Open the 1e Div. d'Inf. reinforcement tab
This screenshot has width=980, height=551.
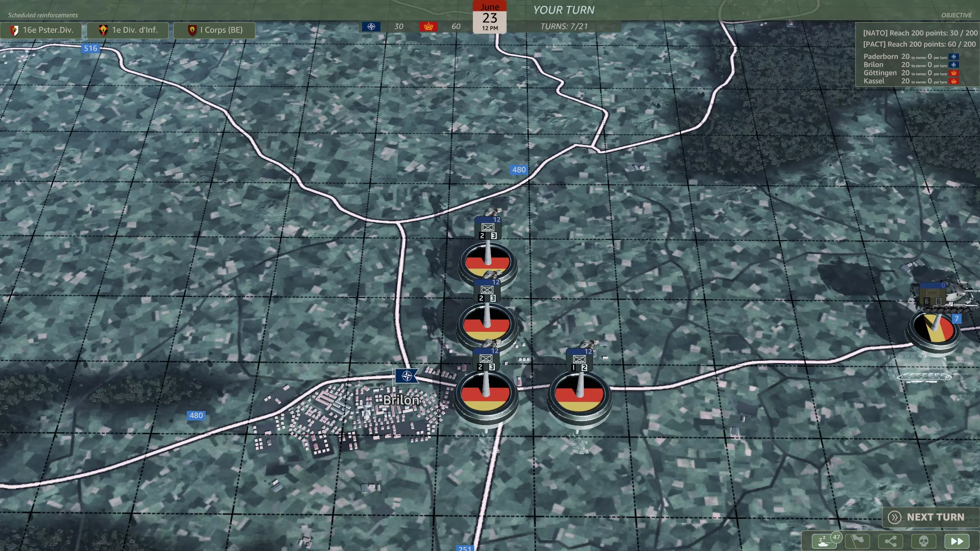(x=127, y=30)
